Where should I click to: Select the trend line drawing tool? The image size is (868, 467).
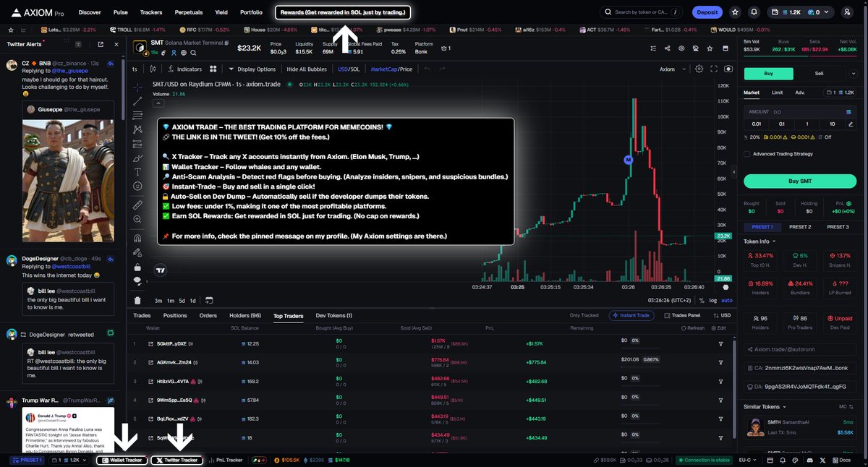pos(138,100)
